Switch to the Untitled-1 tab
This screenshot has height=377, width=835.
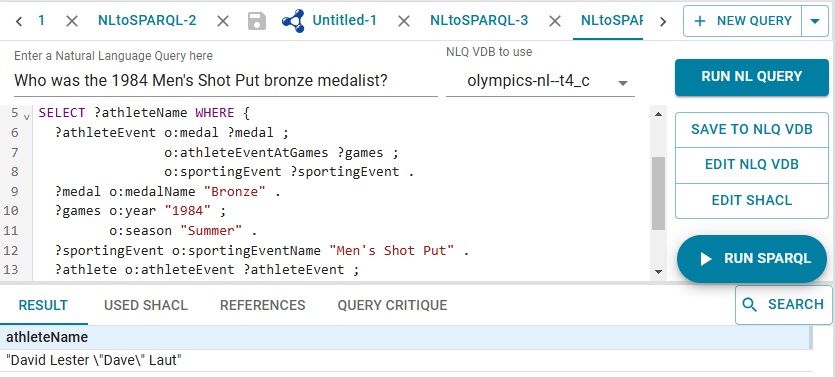point(344,21)
